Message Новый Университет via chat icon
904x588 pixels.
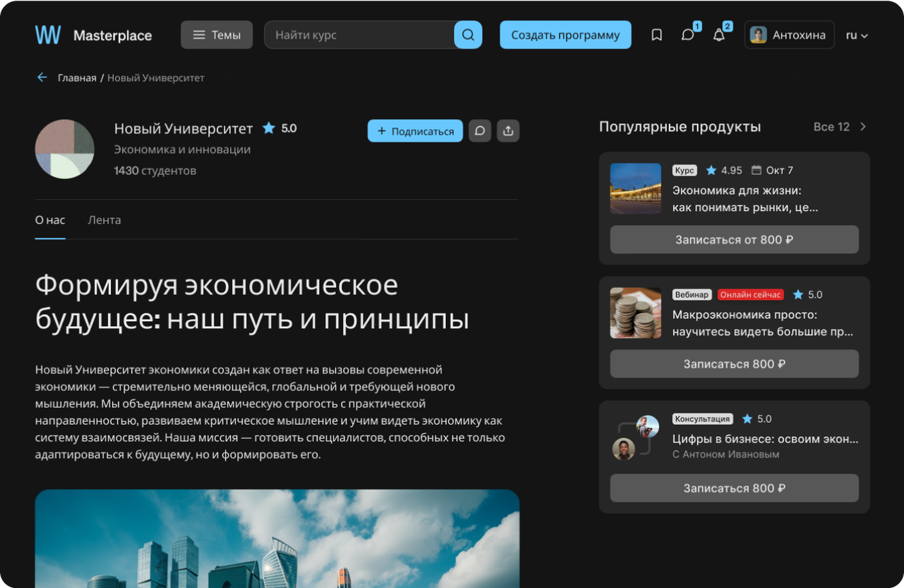coord(479,131)
